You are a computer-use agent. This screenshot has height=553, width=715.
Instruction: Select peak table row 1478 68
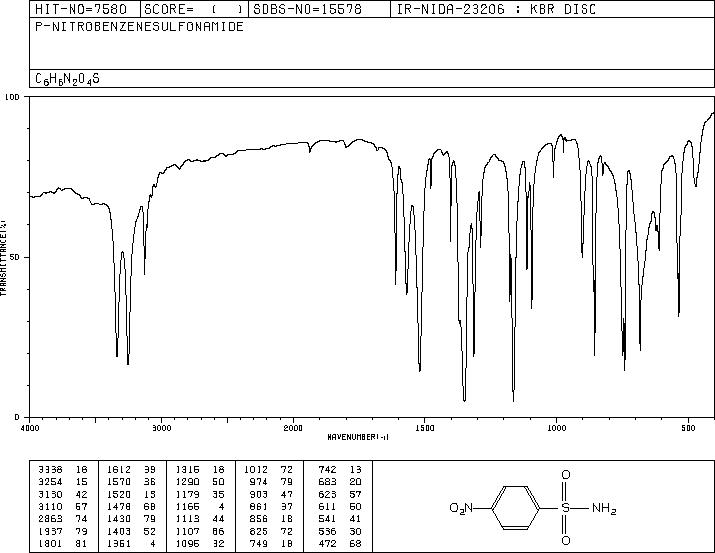point(132,506)
